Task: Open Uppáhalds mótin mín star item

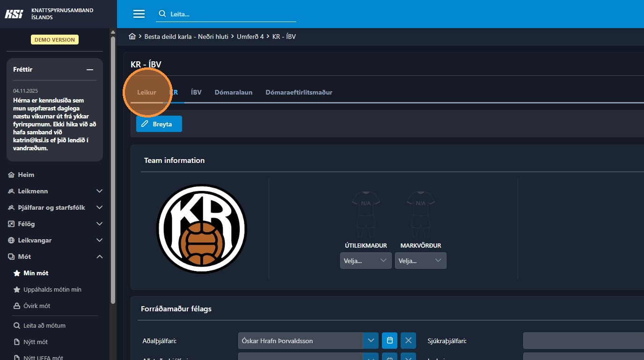Action: point(52,289)
